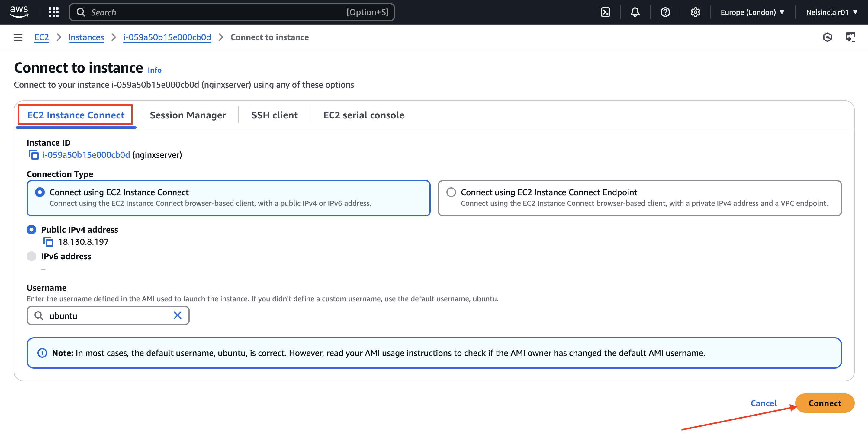The width and height of the screenshot is (868, 443).
Task: Select the Public IPv4 address radio button
Action: (31, 230)
